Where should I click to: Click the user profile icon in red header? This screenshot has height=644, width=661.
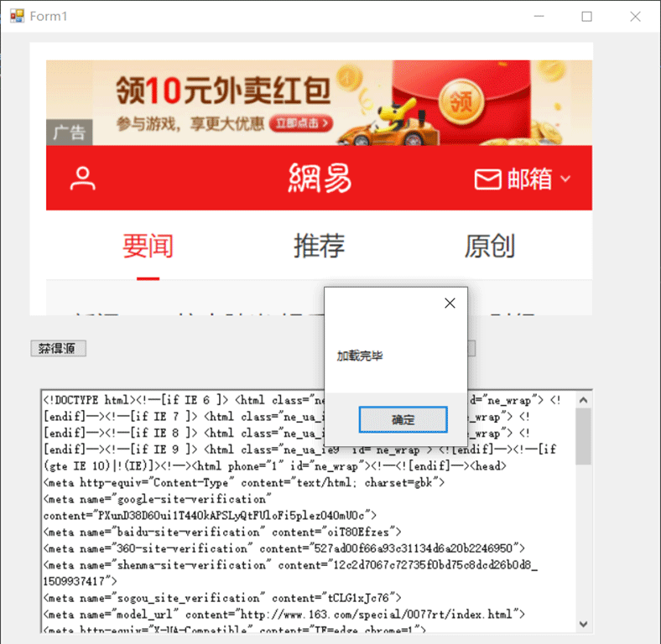click(82, 179)
